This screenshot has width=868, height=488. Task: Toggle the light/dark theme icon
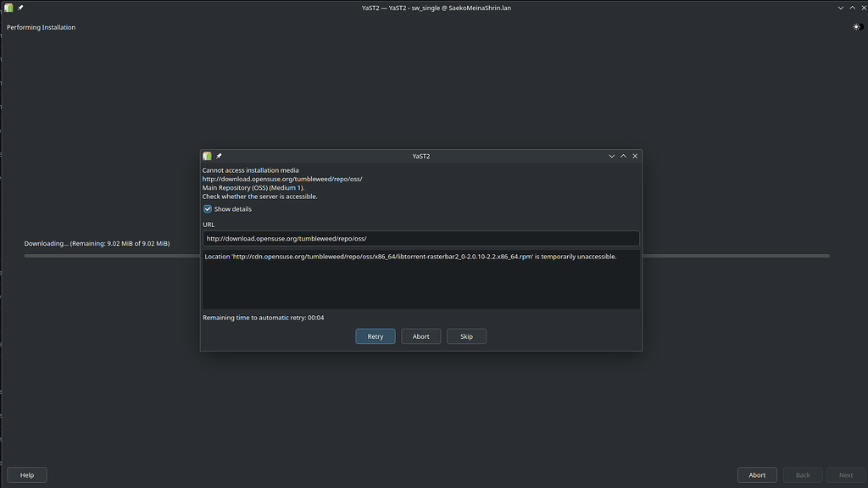856,26
